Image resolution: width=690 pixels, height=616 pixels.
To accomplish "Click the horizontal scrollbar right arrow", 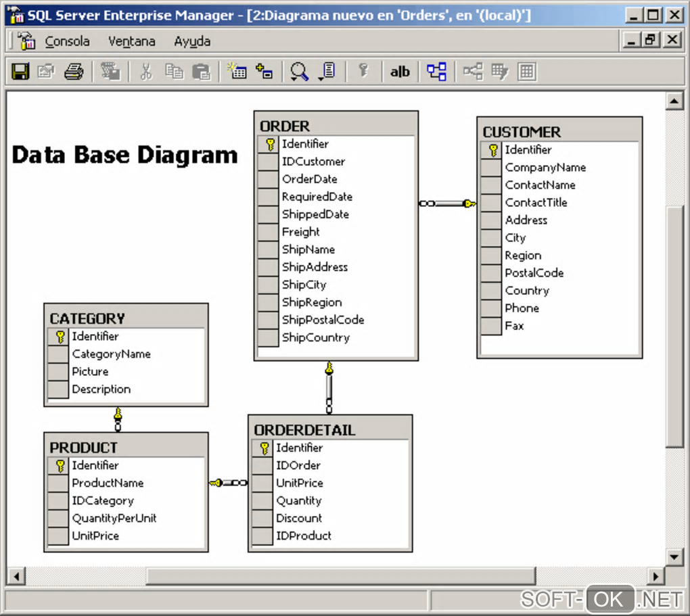I will tap(655, 576).
